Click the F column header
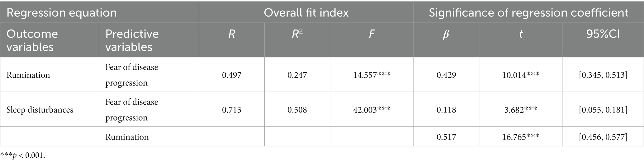This screenshot has height=163, width=644. point(372,34)
